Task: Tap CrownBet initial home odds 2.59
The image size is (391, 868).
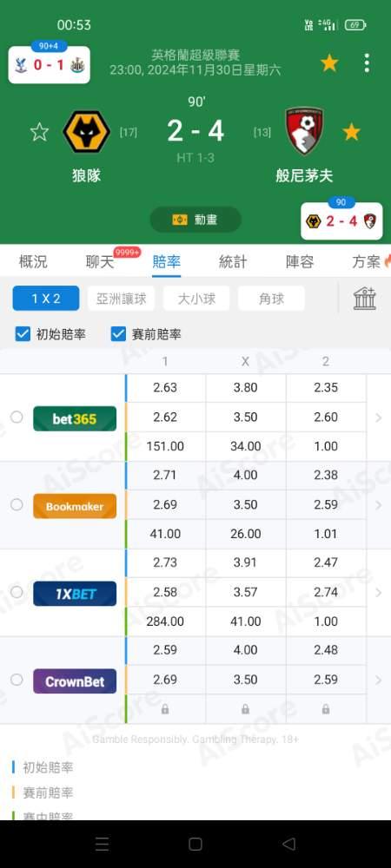Action: (165, 650)
